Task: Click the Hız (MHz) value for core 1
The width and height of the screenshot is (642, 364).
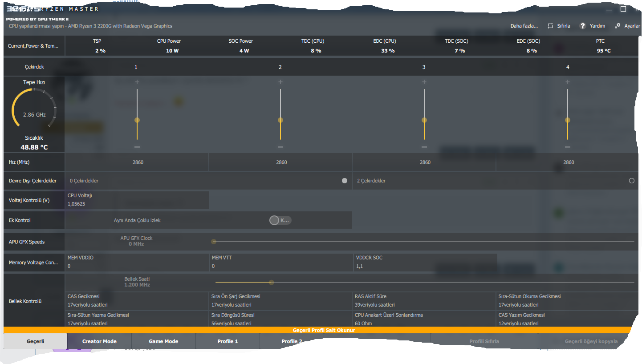Action: coord(138,162)
